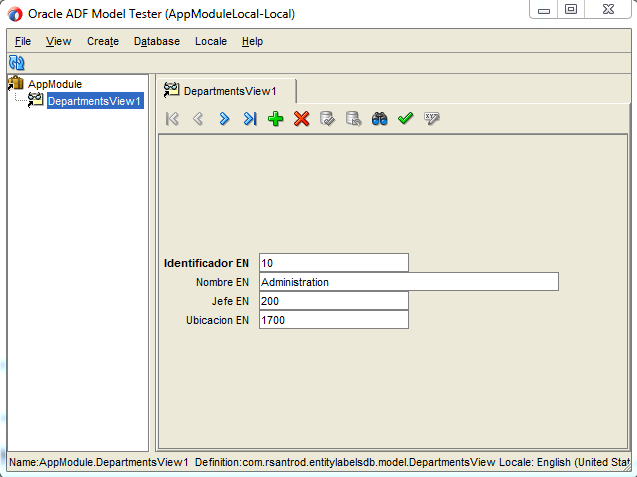The width and height of the screenshot is (637, 477).
Task: Click the status bar Name:AppModule.DepartmentsView1 text
Action: 99,462
